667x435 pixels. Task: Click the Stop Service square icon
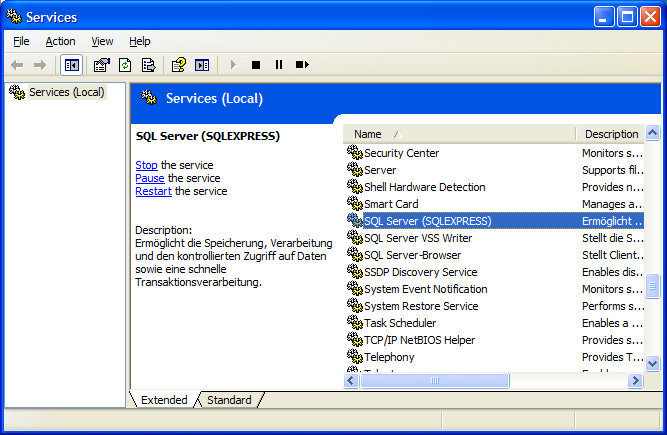256,65
